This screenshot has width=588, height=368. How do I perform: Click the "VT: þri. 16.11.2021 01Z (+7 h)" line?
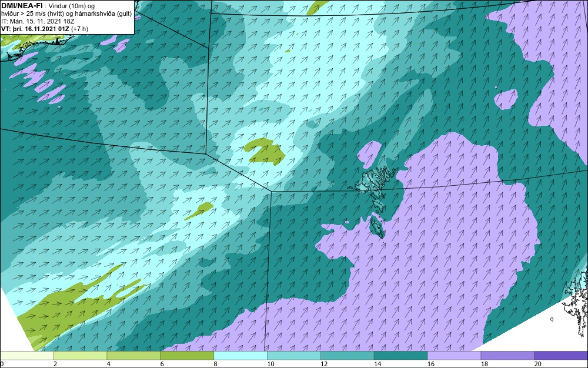[45, 29]
